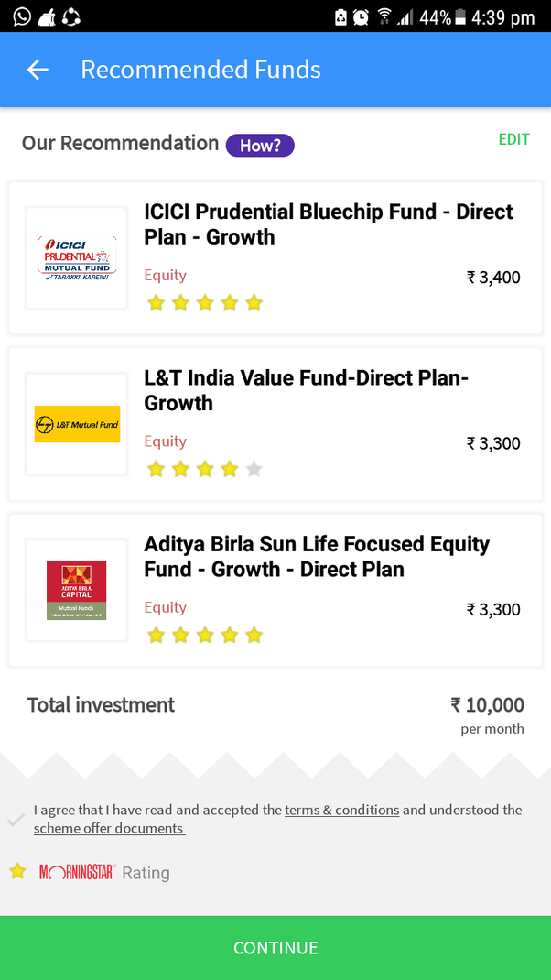Tap the ICICI Prudential Mutual Fund logo

[x=77, y=257]
